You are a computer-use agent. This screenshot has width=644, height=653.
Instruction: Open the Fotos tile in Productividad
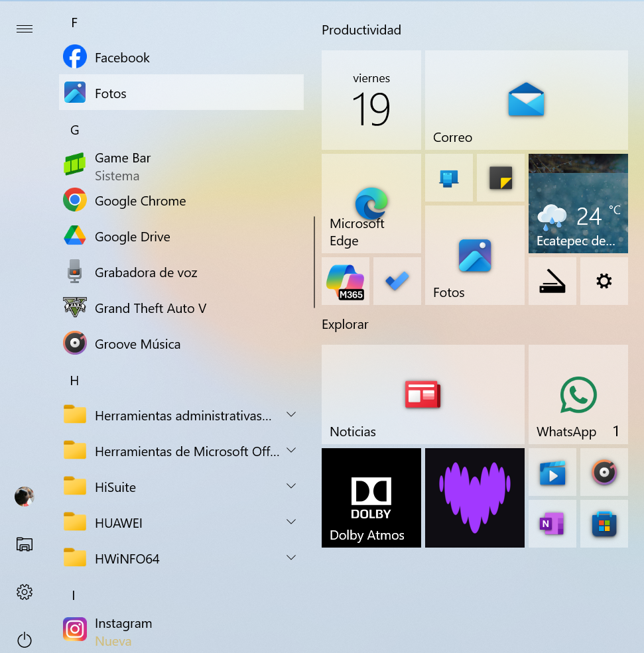pyautogui.click(x=475, y=255)
